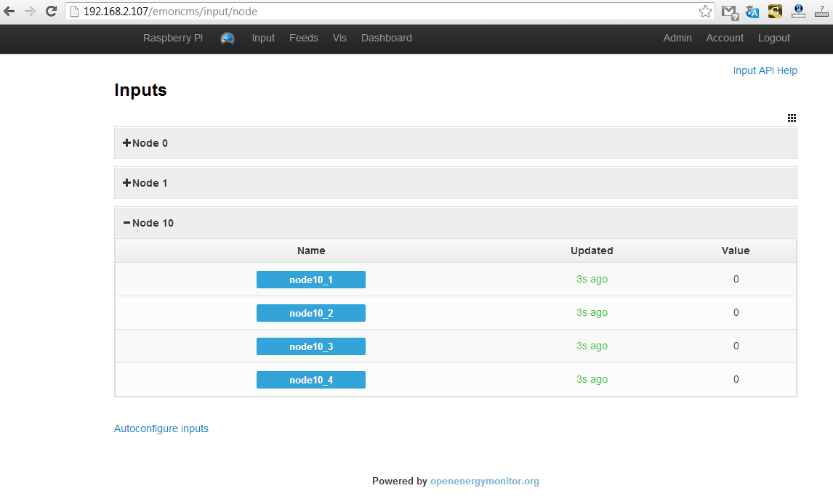This screenshot has height=504, width=833.
Task: Click value 0 in node10_3 row
Action: click(x=736, y=346)
